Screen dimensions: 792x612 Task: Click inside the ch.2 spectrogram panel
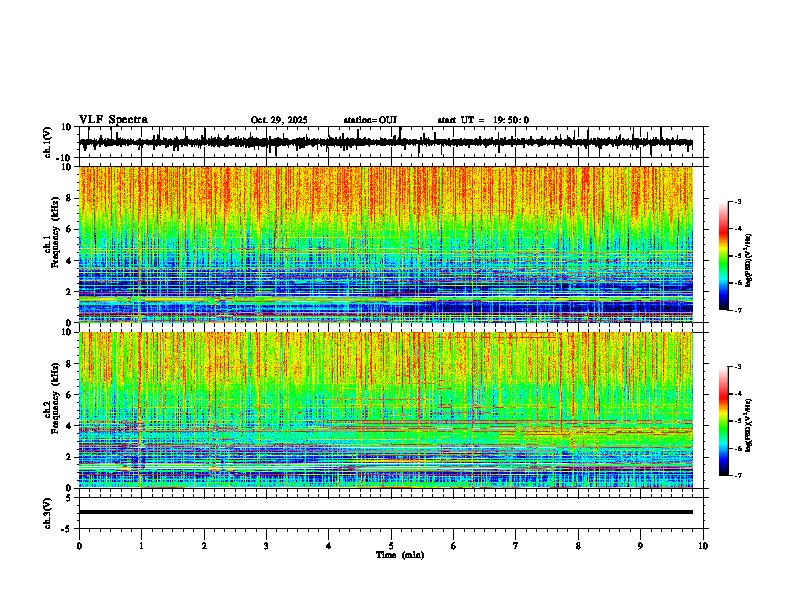click(386, 410)
